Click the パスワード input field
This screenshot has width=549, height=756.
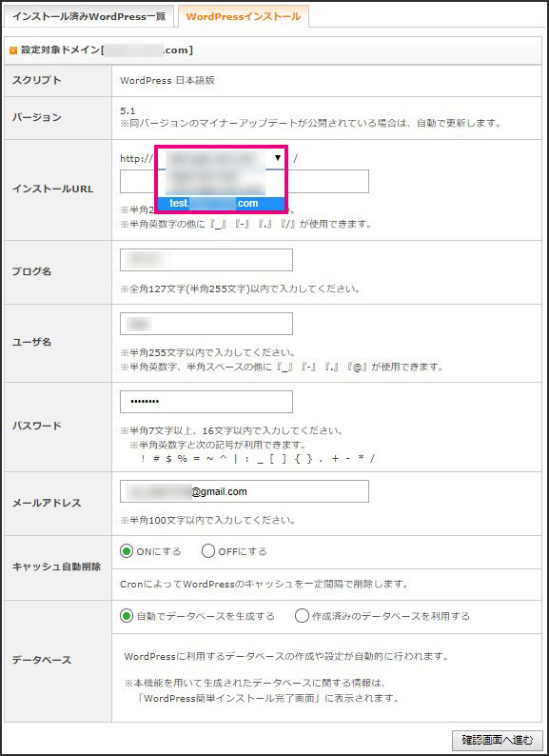point(206,402)
